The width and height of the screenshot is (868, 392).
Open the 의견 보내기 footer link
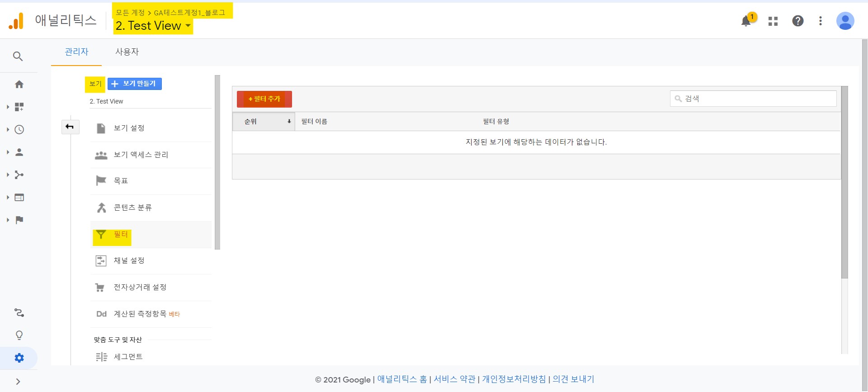(x=573, y=379)
